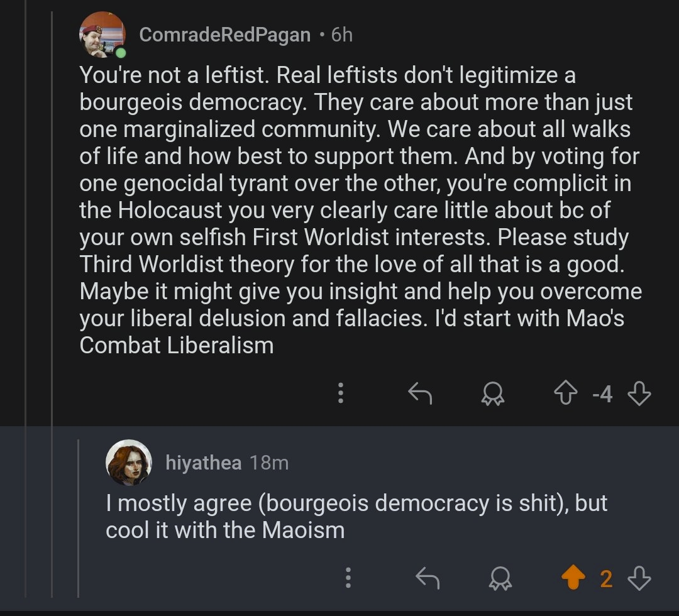Open more options on ComradeRedPagan's comment
This screenshot has height=616, width=679.
(340, 393)
